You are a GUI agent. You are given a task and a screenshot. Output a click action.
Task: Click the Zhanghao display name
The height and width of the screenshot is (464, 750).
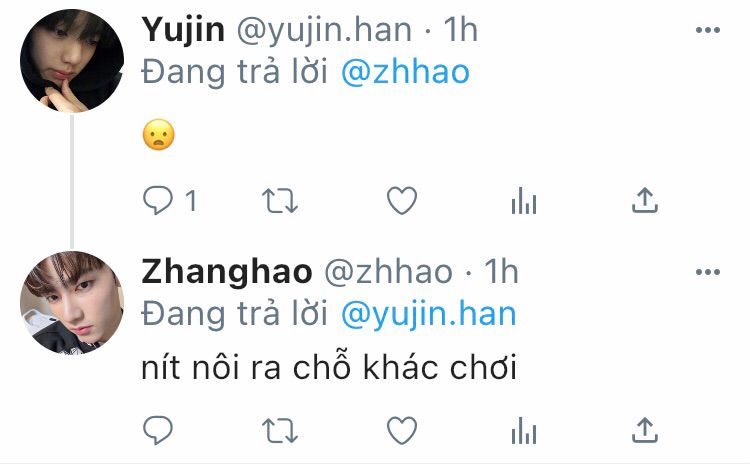click(227, 272)
